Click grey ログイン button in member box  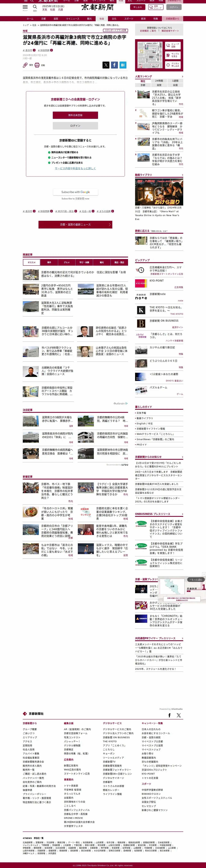coord(75,126)
